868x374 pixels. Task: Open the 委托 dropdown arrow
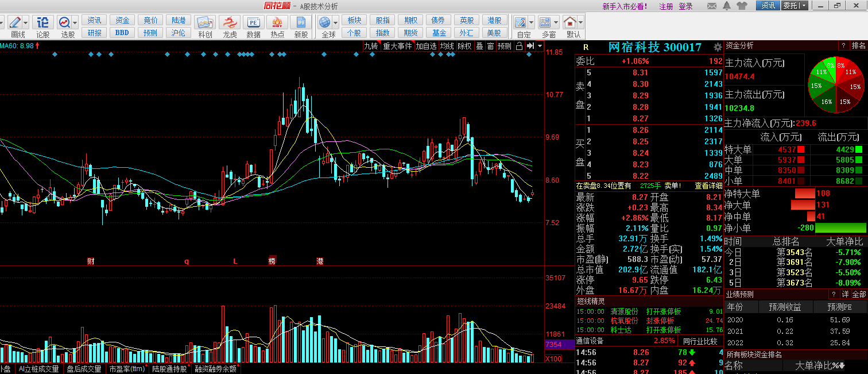click(x=803, y=6)
